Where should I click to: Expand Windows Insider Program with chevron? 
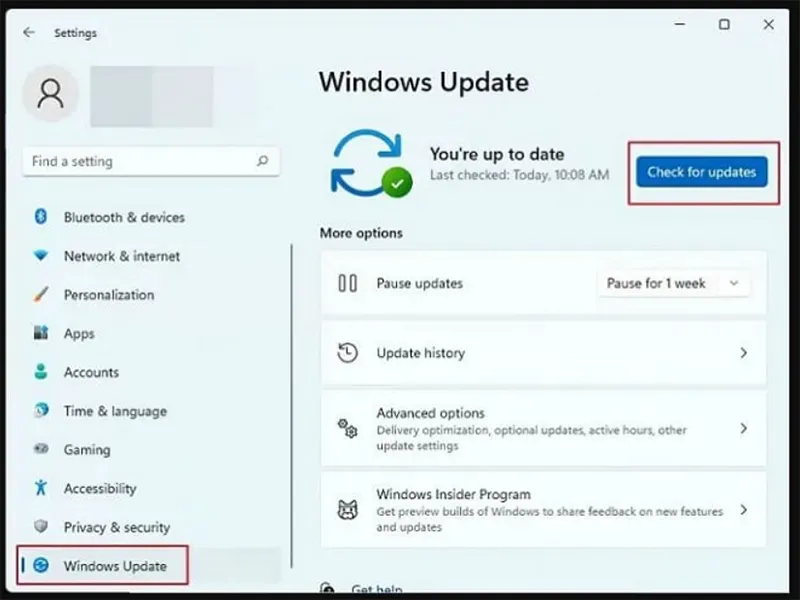[x=744, y=510]
